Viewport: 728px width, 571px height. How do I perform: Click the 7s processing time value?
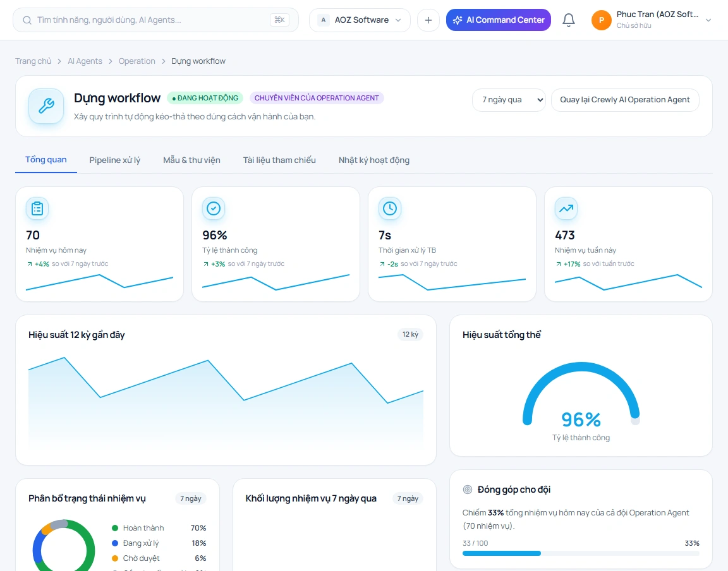coord(385,236)
